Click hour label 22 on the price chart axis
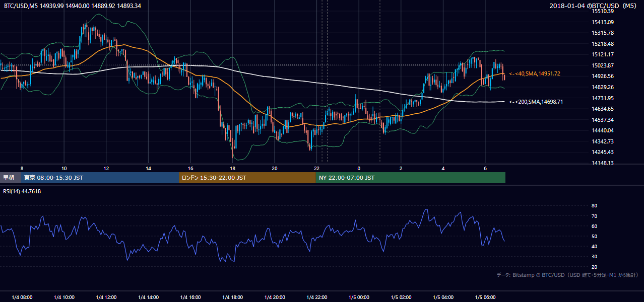Viewport: 644px width, 302px height. pyautogui.click(x=317, y=168)
